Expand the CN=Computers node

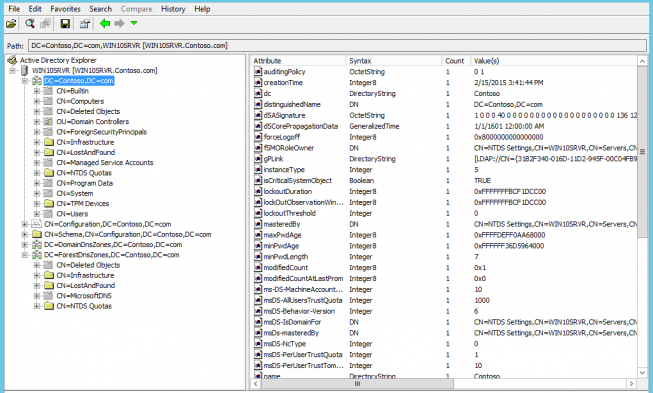(x=37, y=101)
